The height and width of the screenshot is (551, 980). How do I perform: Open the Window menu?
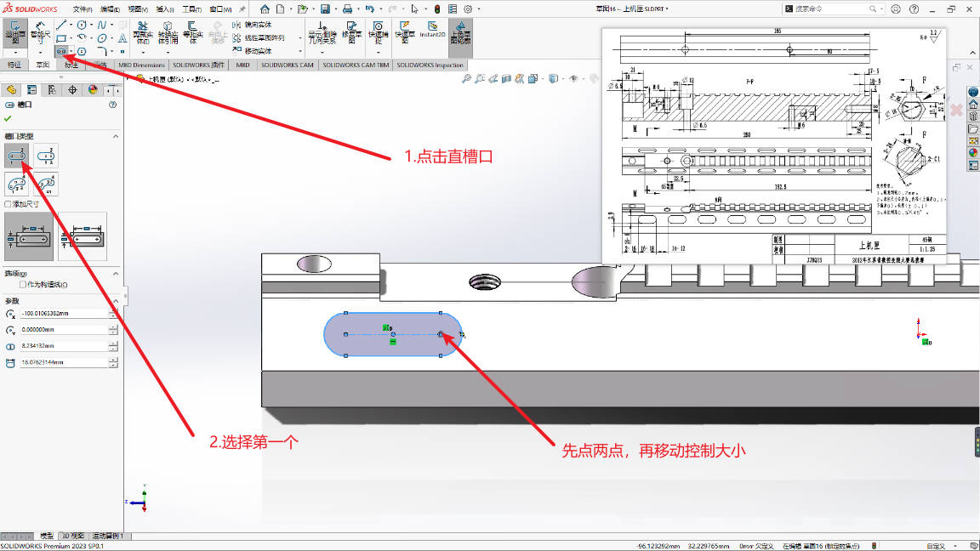(220, 9)
